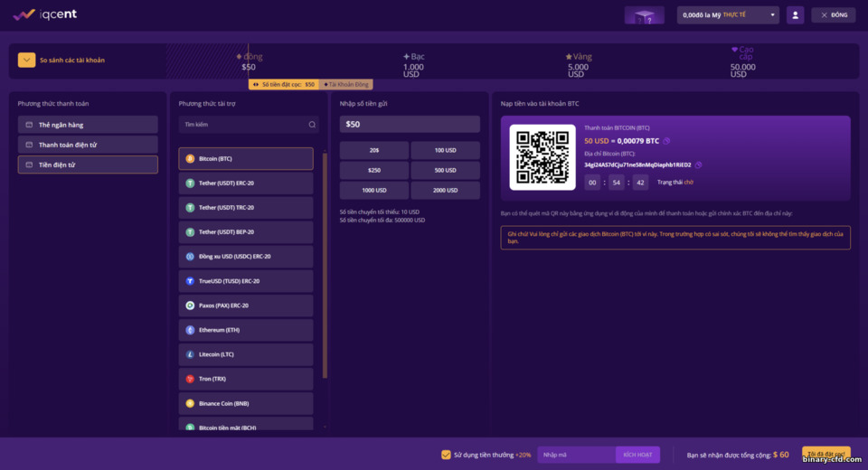
Task: Click the Tether ERC-20 coin icon
Action: [190, 183]
